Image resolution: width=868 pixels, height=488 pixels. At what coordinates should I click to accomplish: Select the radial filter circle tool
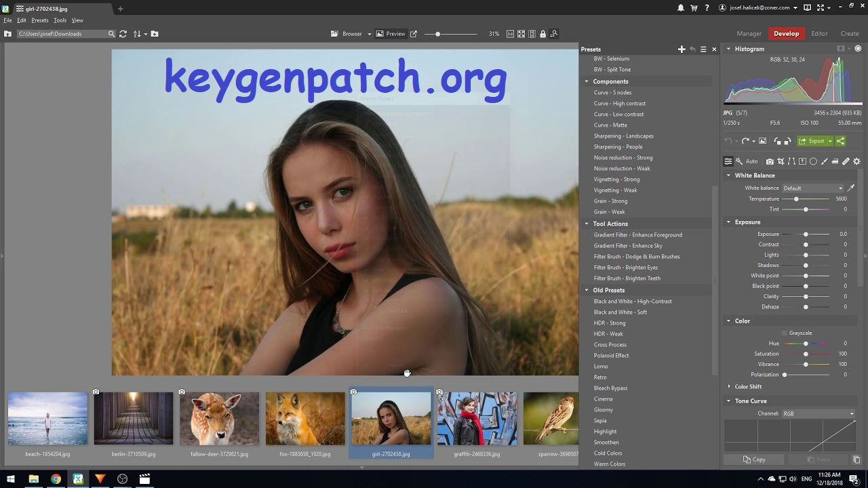point(813,161)
